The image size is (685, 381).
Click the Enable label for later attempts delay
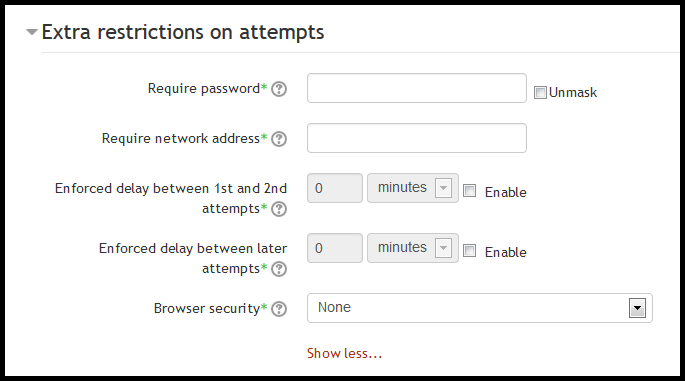click(x=505, y=253)
